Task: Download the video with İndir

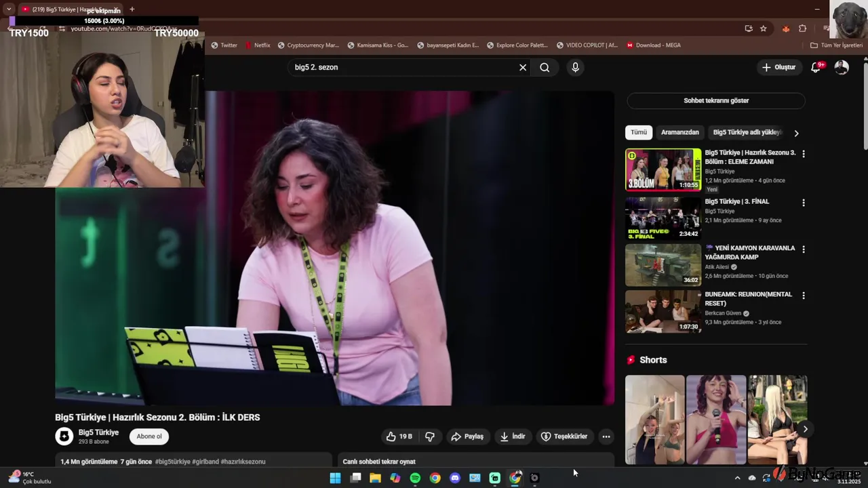Action: pos(513,436)
